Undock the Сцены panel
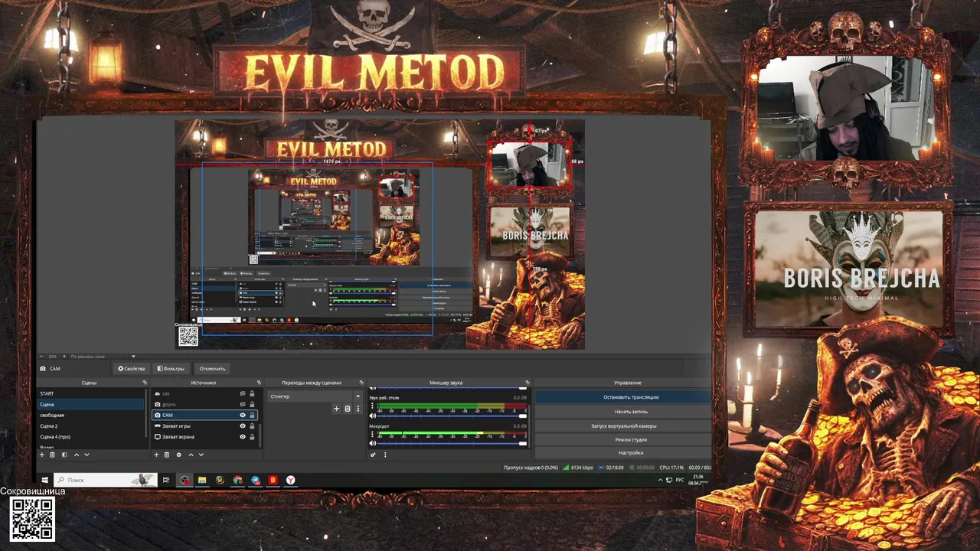The height and width of the screenshot is (551, 980). coord(145,383)
